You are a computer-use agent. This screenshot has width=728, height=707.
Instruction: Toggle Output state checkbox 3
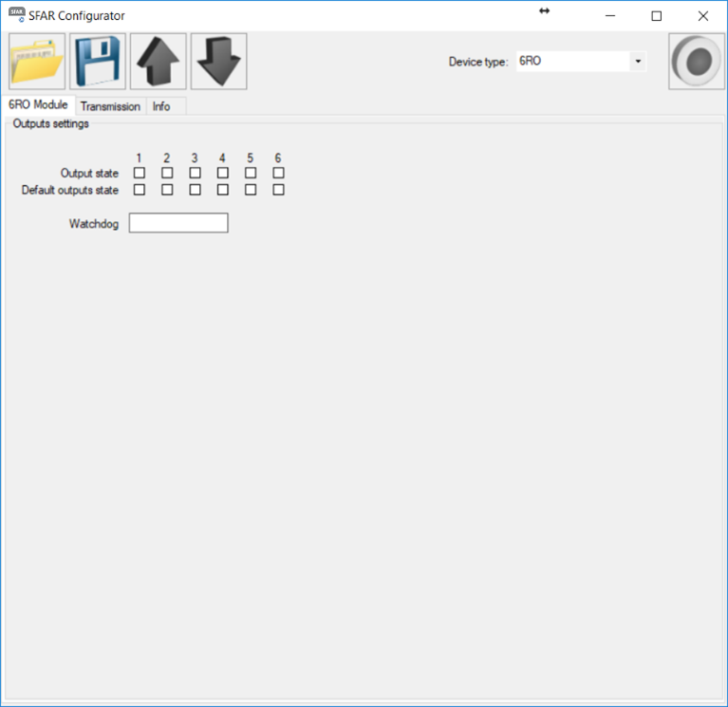[x=195, y=174]
